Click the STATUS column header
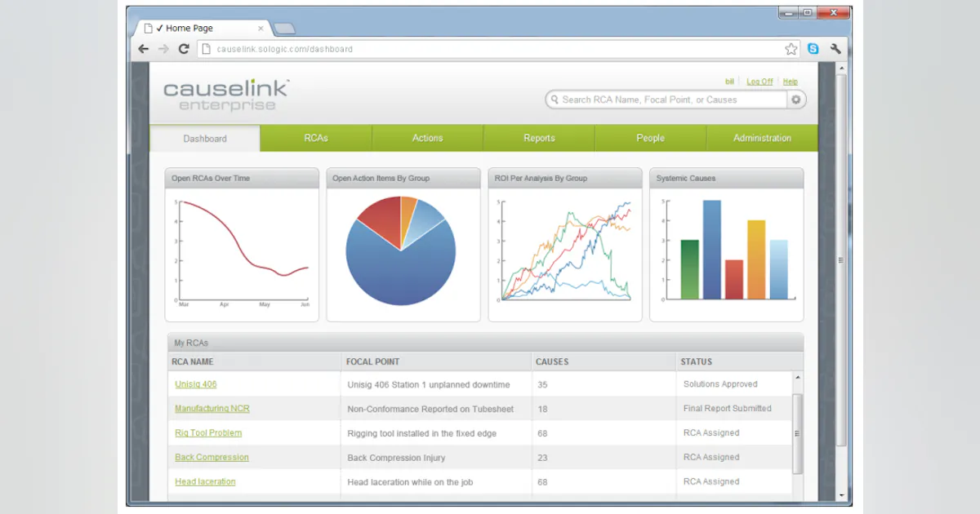This screenshot has height=514, width=980. 697,361
